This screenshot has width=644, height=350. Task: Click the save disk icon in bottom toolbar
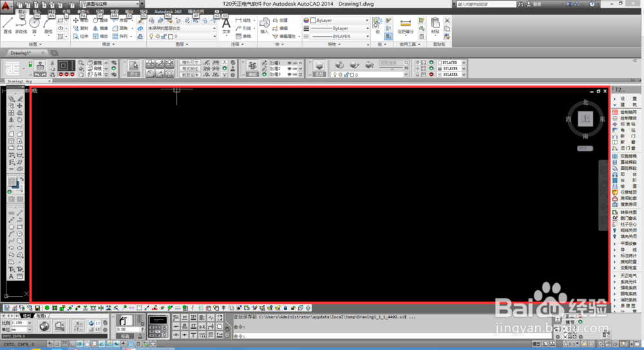[x=37, y=308]
